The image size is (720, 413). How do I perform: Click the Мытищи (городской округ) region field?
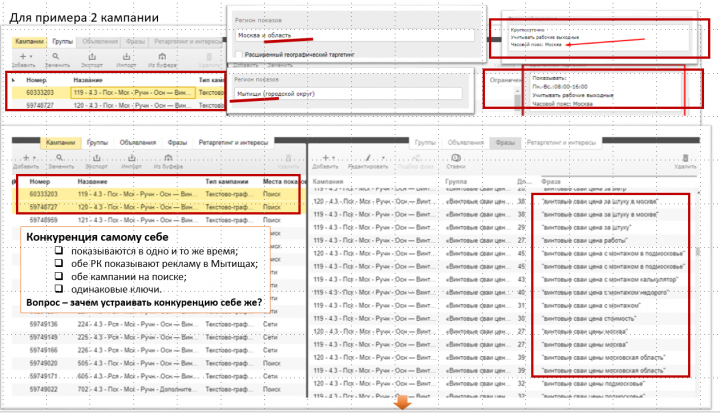point(348,94)
